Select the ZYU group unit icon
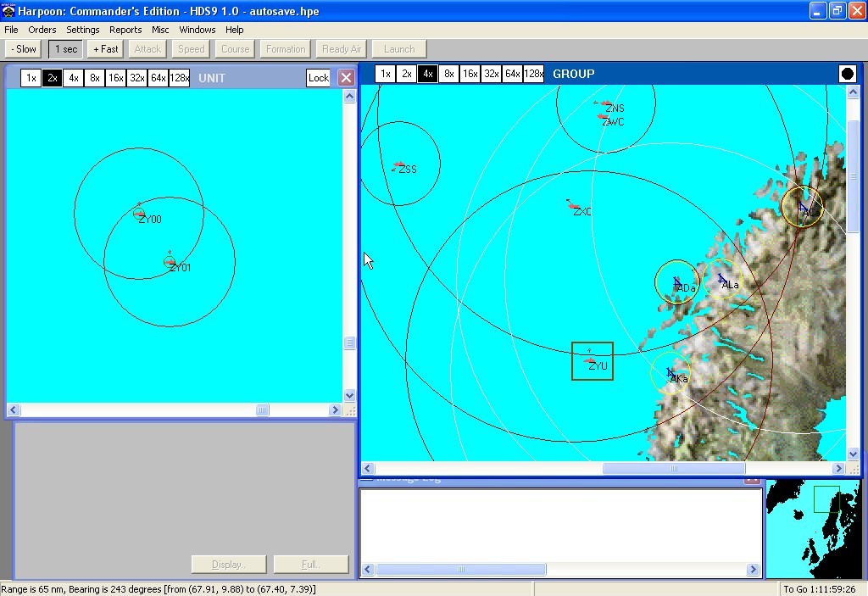Image resolution: width=868 pixels, height=596 pixels. pyautogui.click(x=591, y=360)
